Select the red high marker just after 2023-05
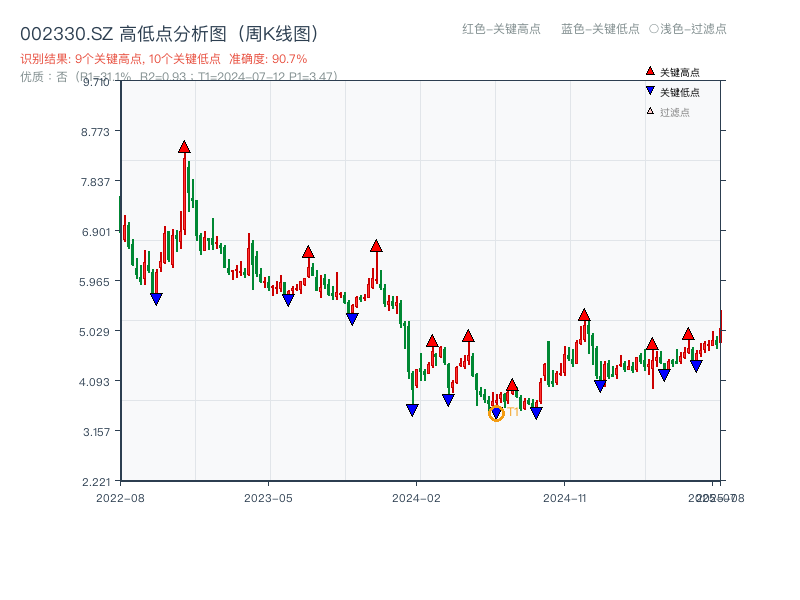Viewport: 800px width, 600px height. click(308, 252)
